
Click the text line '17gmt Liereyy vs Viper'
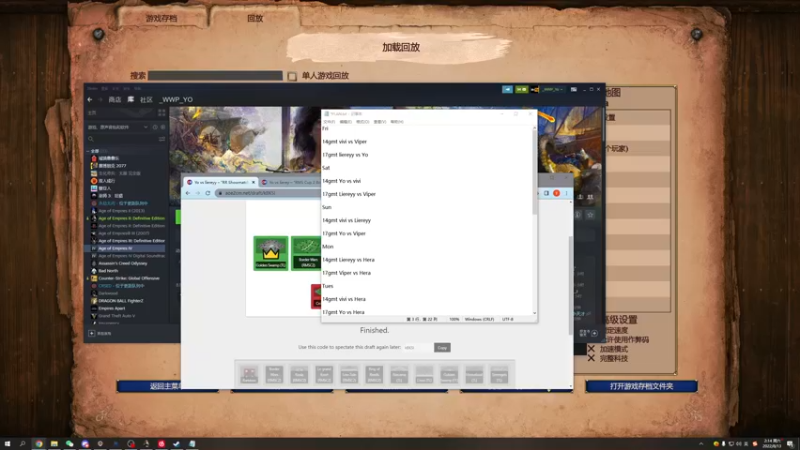349,194
